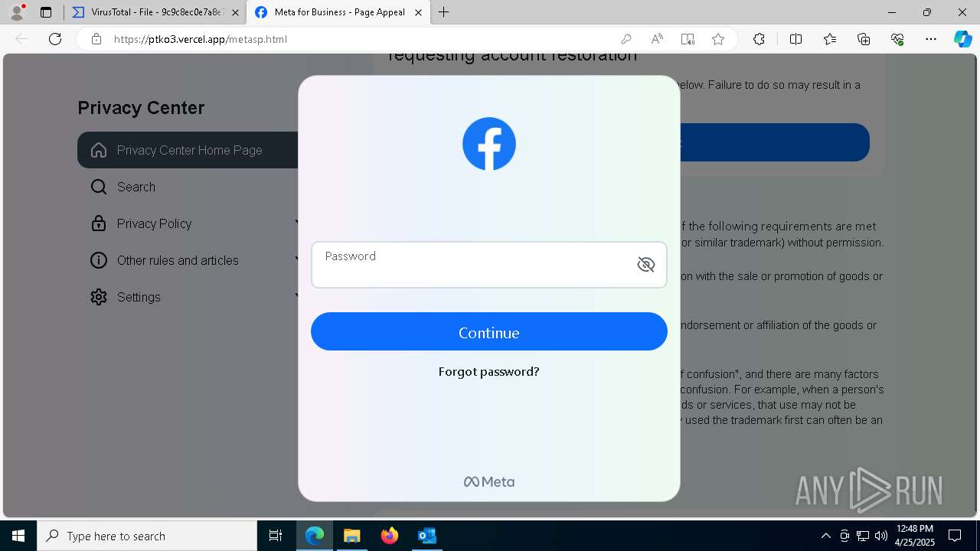Switch to the VirusTotal tab
This screenshot has width=980, height=551.
click(x=155, y=12)
